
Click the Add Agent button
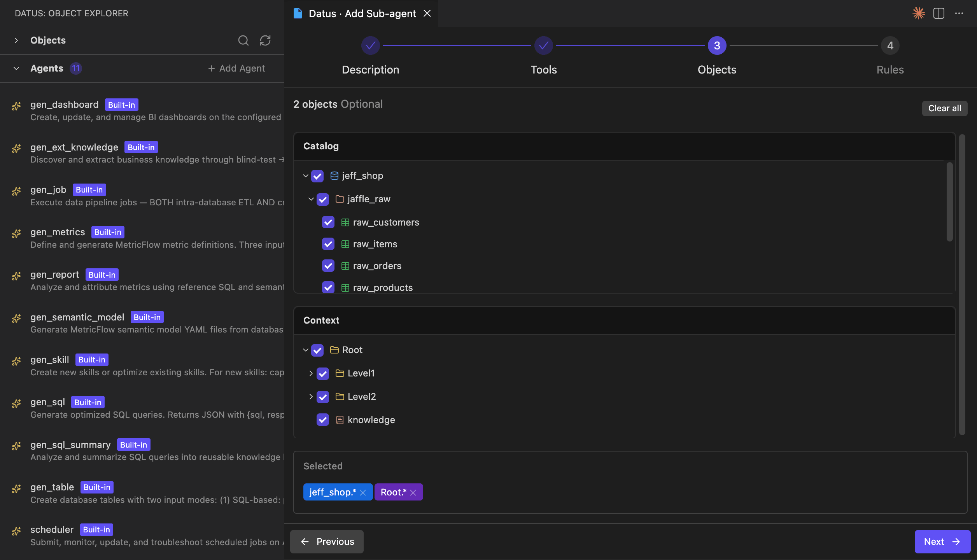[x=236, y=68]
